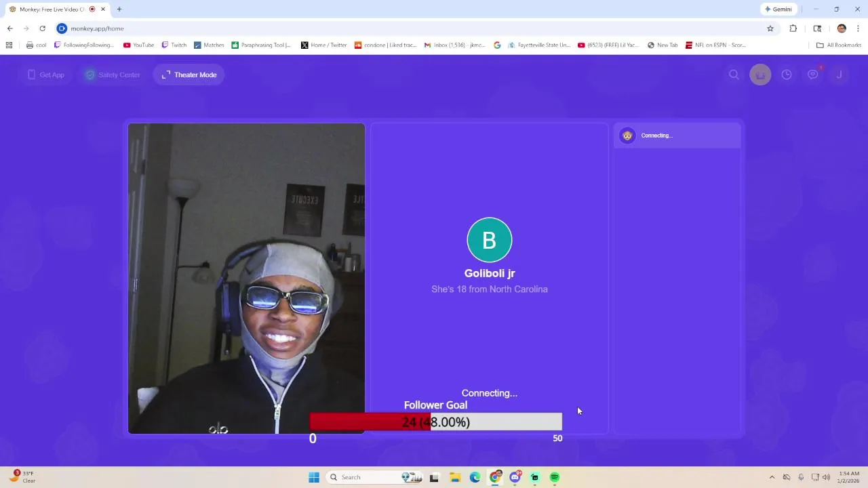Select the name Goliboli jr
The image size is (868, 488).
[490, 273]
